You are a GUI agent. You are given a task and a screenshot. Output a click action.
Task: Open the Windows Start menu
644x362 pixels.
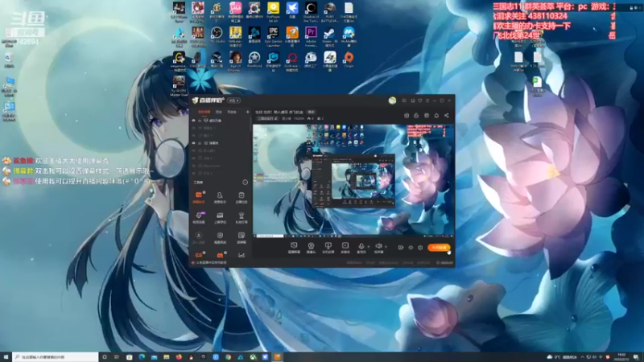click(6, 357)
